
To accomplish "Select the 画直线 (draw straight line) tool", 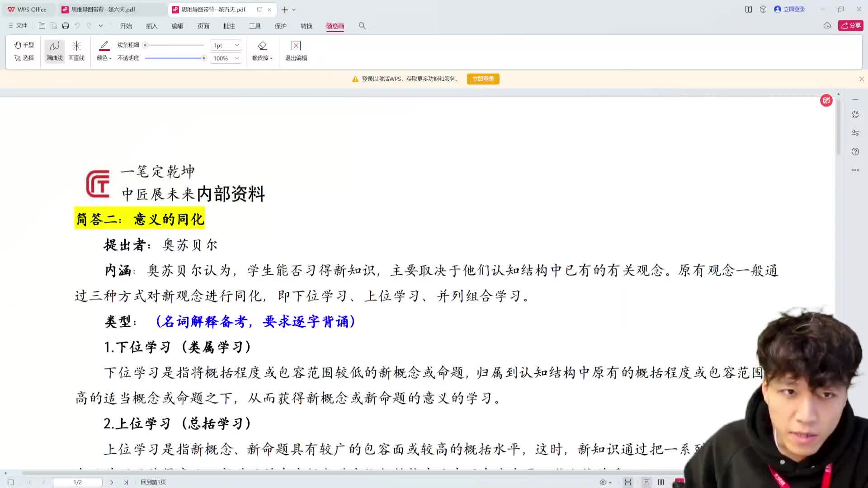I will pyautogui.click(x=76, y=50).
